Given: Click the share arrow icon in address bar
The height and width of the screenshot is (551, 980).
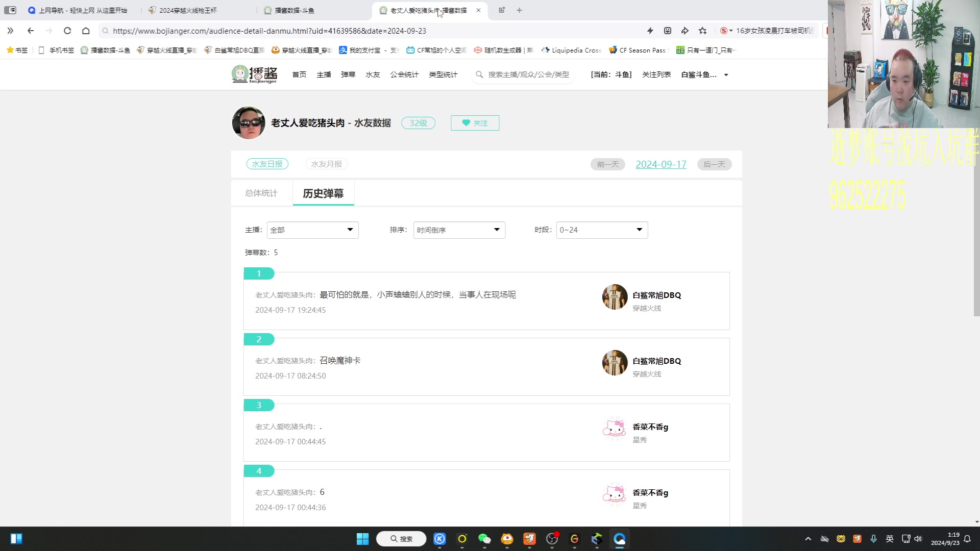Looking at the screenshot, I should (x=685, y=31).
